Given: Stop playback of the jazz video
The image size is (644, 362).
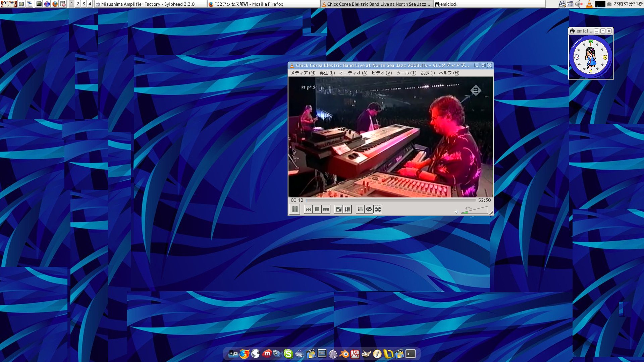Looking at the screenshot, I should (x=318, y=209).
